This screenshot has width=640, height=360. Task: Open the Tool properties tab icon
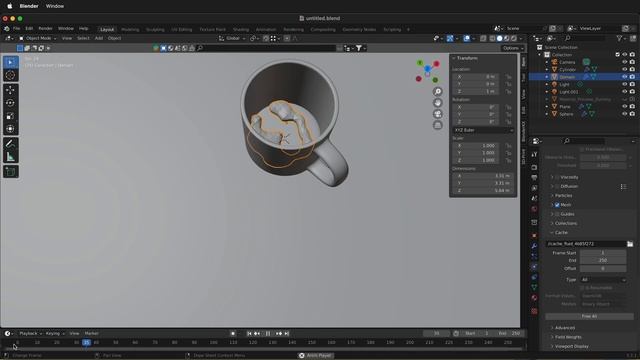(534, 155)
